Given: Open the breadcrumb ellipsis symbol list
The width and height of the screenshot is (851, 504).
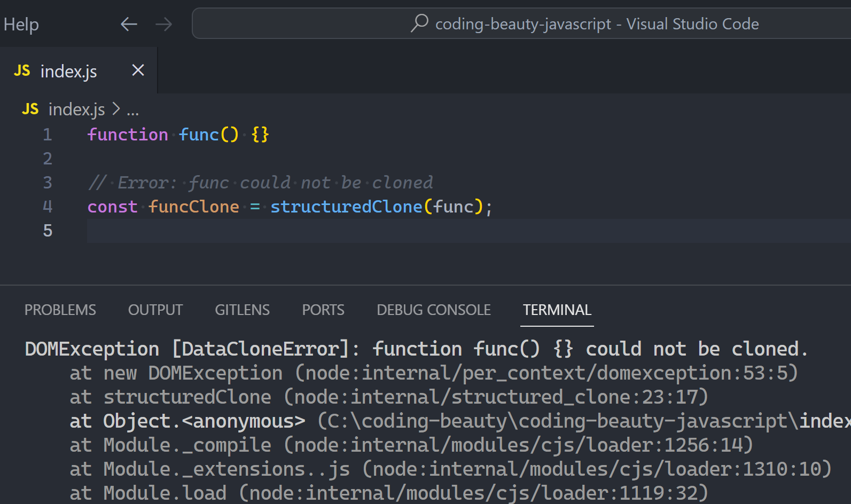Looking at the screenshot, I should [132, 111].
